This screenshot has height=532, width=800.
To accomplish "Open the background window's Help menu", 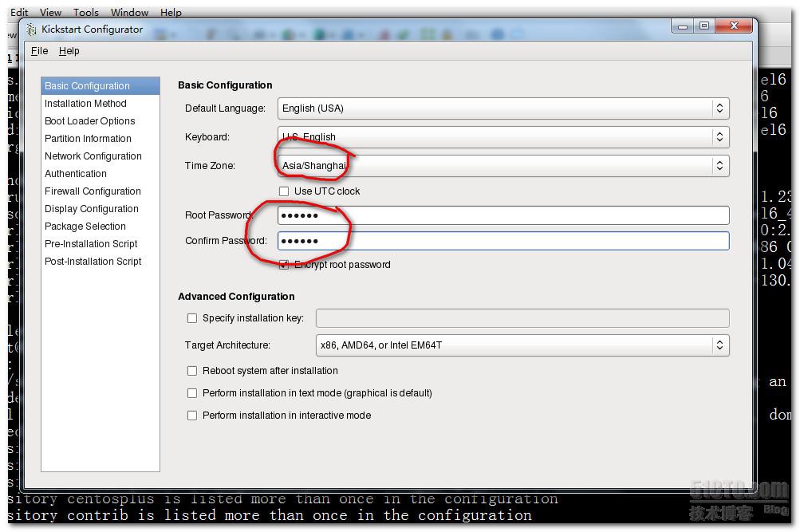I will coord(171,12).
